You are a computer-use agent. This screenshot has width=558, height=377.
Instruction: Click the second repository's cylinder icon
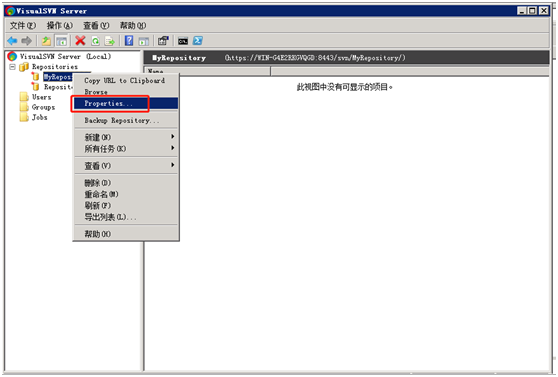tap(35, 87)
